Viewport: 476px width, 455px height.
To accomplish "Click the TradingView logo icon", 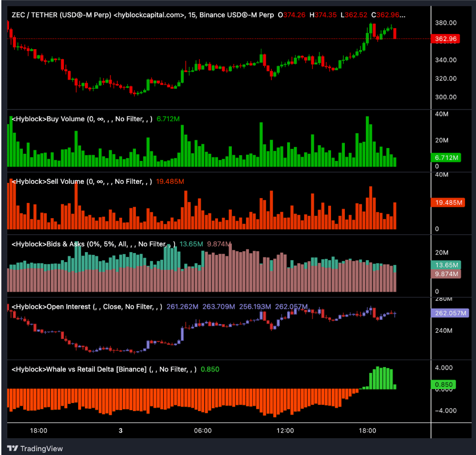I will click(13, 448).
